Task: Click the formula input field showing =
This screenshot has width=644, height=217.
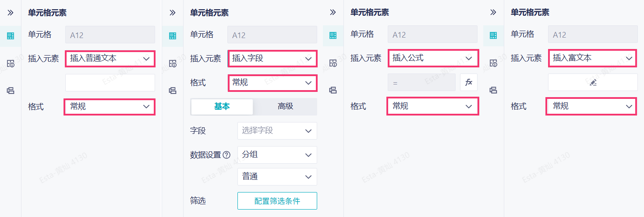Action: point(421,82)
